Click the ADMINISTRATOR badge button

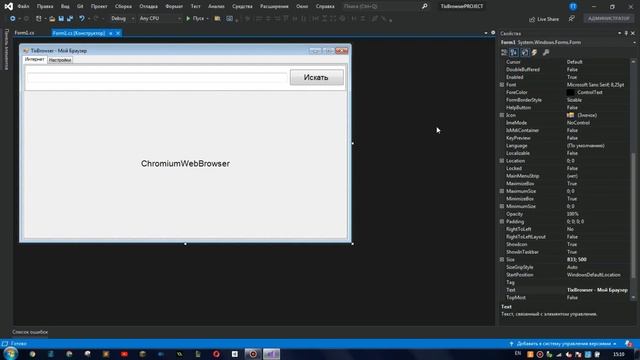[x=609, y=19]
